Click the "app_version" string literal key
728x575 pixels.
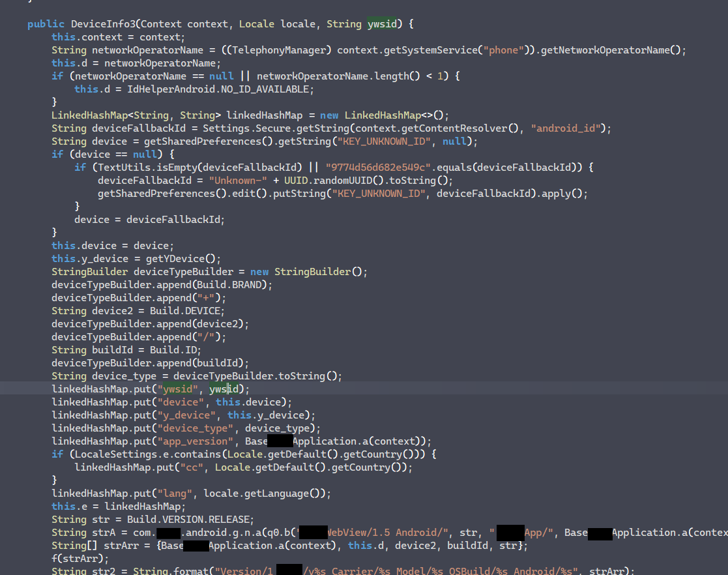(x=195, y=440)
